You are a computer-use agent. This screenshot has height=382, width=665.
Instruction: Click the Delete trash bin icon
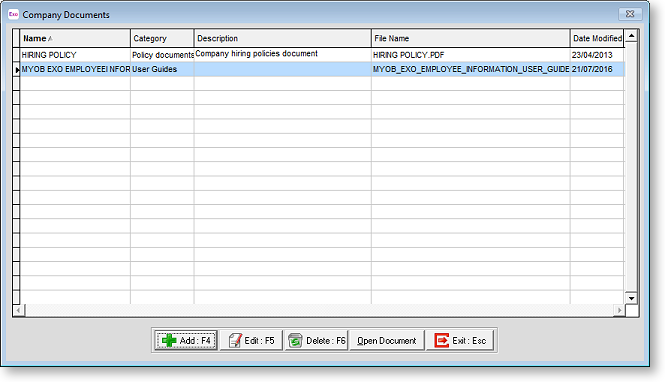coord(295,340)
